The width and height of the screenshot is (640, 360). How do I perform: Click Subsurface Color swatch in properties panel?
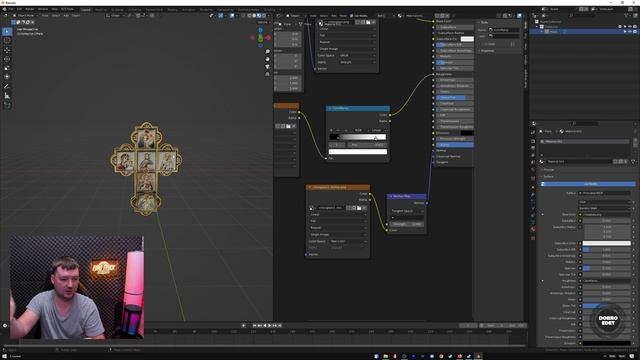(x=607, y=243)
